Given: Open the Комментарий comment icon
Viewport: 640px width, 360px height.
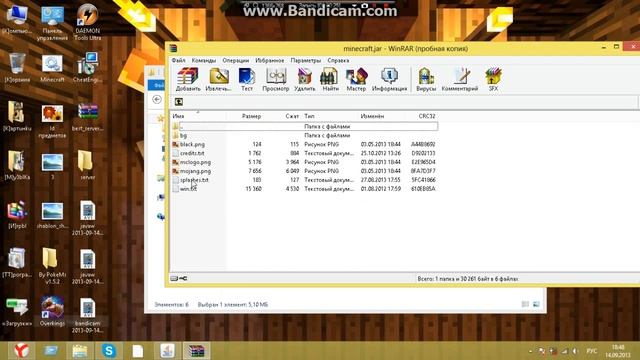Looking at the screenshot, I should pyautogui.click(x=460, y=79).
